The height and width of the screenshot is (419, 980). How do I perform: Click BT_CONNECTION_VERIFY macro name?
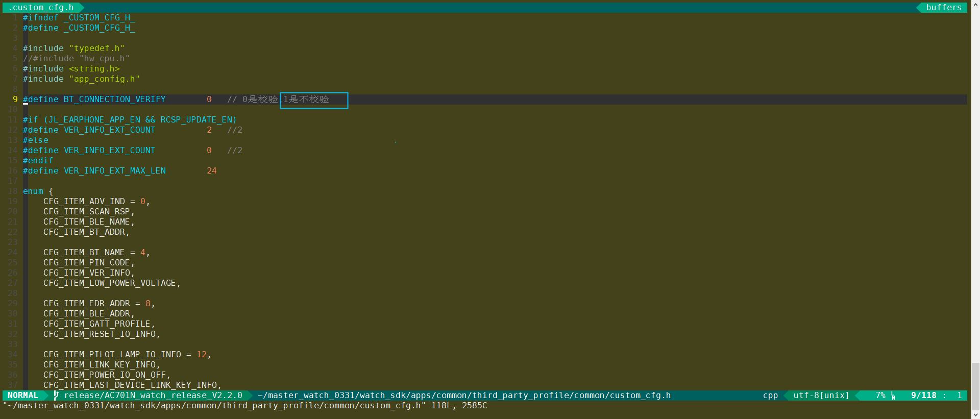(x=114, y=100)
